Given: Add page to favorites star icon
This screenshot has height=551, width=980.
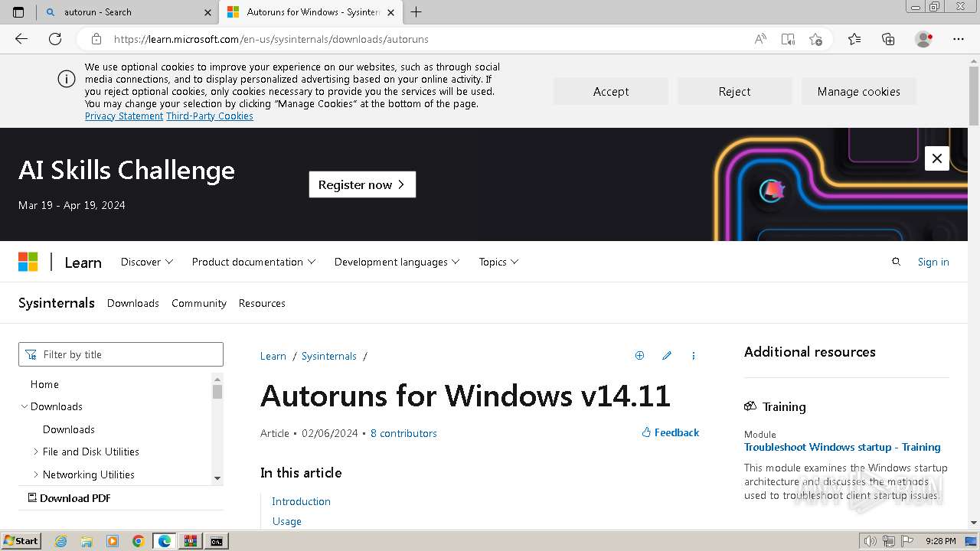Looking at the screenshot, I should point(815,39).
